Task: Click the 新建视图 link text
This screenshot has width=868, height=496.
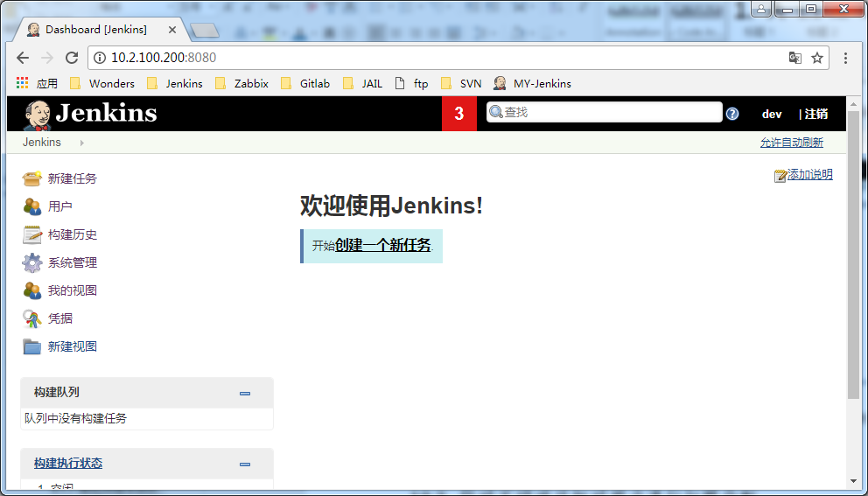Action: tap(73, 346)
